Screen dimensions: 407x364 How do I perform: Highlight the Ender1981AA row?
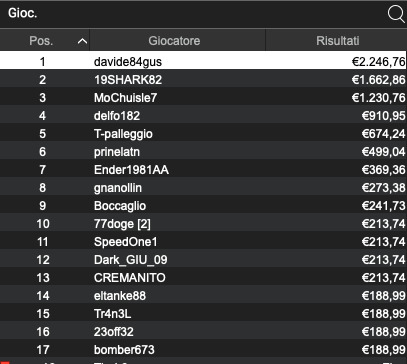point(203,170)
